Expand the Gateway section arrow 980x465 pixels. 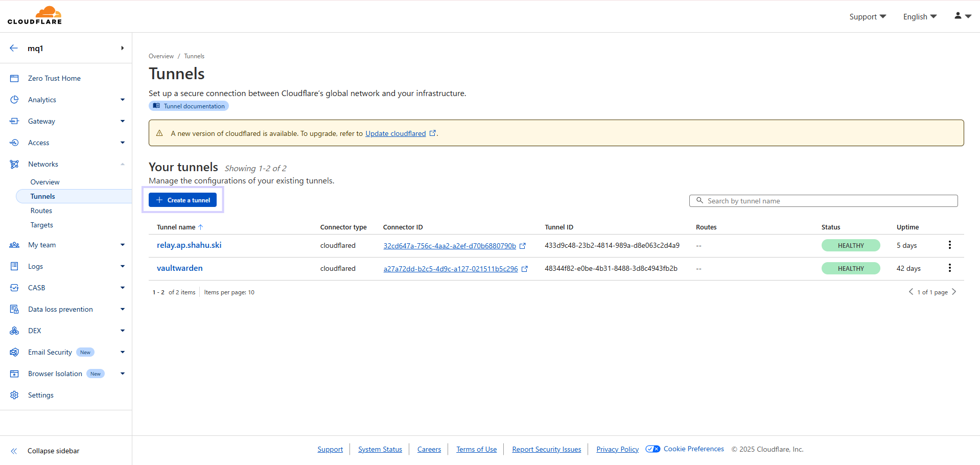click(123, 121)
